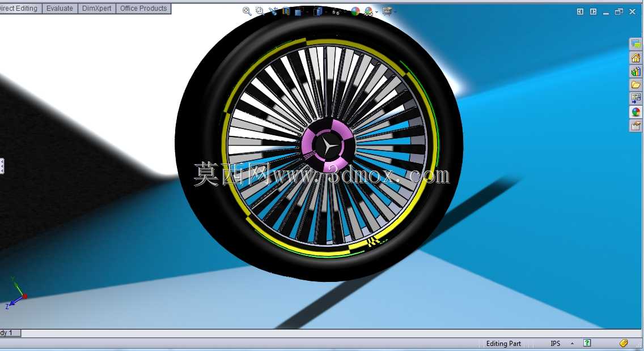Screen dimensions: 644x351
Task: Open the File Explorer books icon
Action: (x=636, y=71)
